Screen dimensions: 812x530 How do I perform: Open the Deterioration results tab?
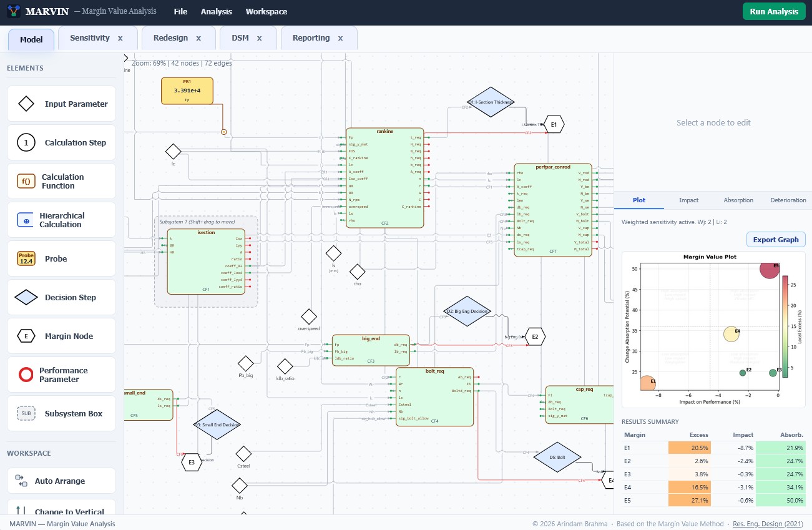coord(788,200)
